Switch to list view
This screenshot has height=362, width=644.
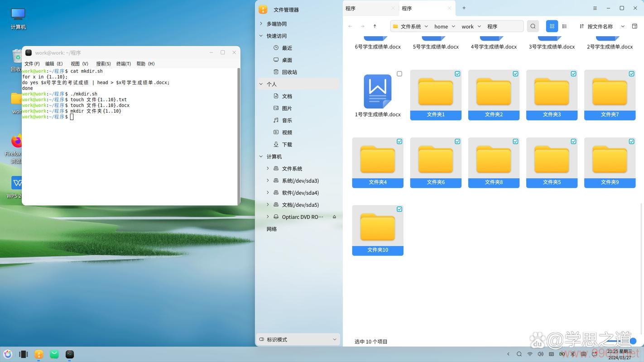point(564,26)
